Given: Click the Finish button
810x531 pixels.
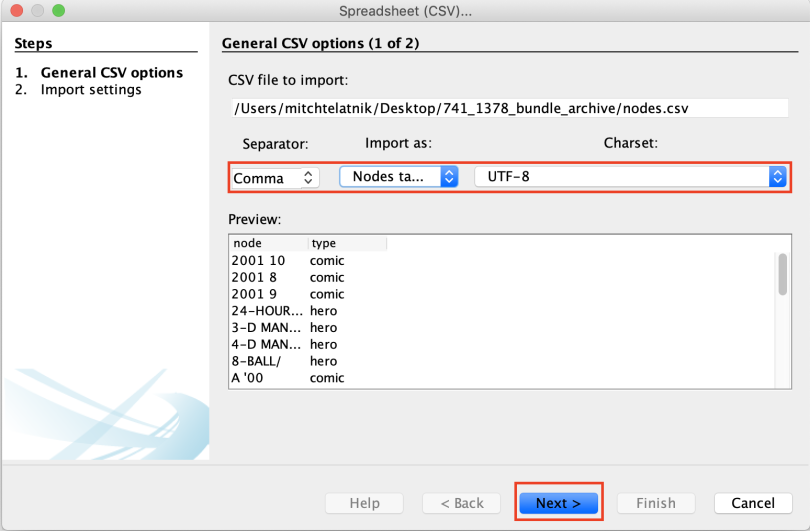Looking at the screenshot, I should tap(655, 503).
